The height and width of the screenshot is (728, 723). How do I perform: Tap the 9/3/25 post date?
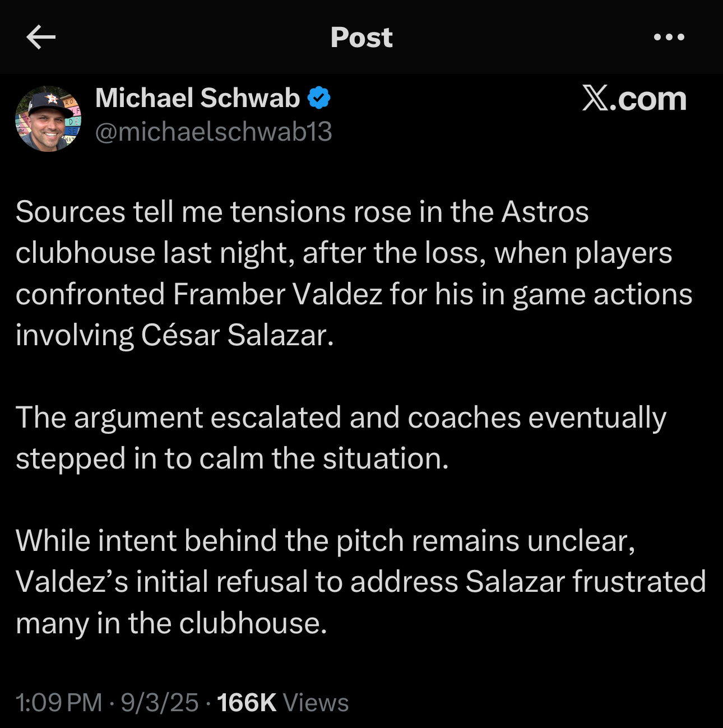point(160,703)
